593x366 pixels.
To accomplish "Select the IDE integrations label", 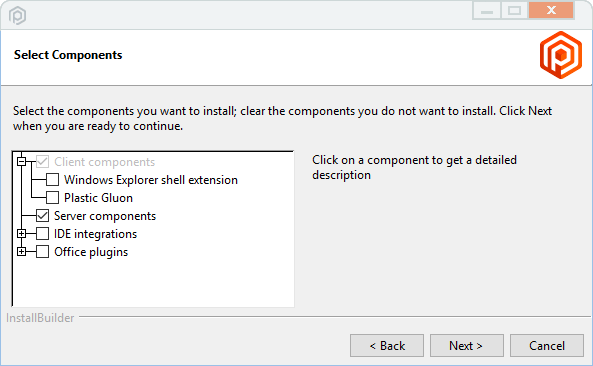I will tap(95, 234).
